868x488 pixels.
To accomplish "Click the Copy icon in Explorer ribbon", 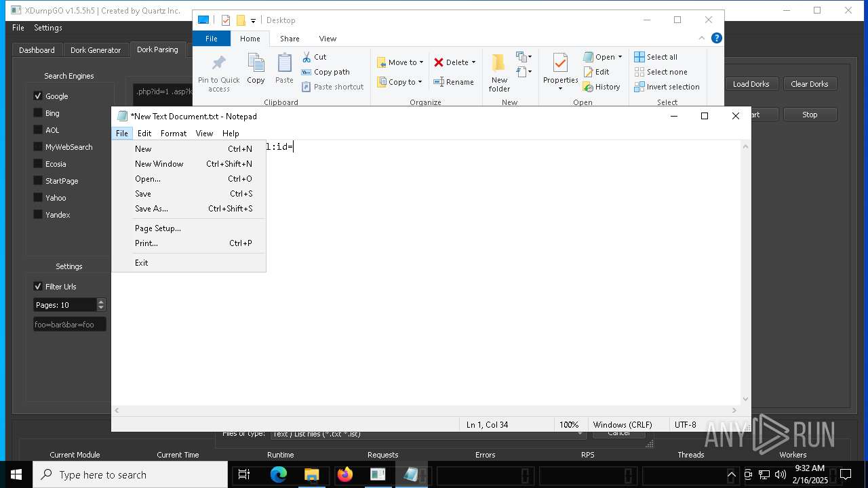I will click(x=256, y=64).
